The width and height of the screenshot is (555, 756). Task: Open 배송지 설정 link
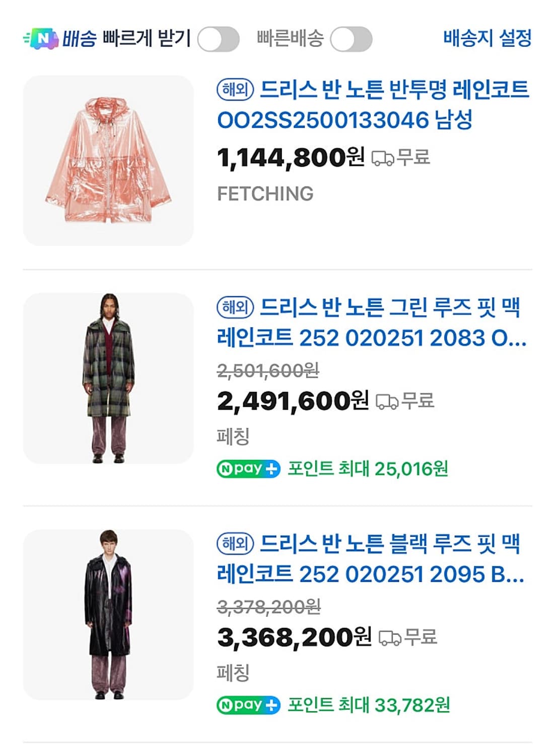tap(487, 38)
